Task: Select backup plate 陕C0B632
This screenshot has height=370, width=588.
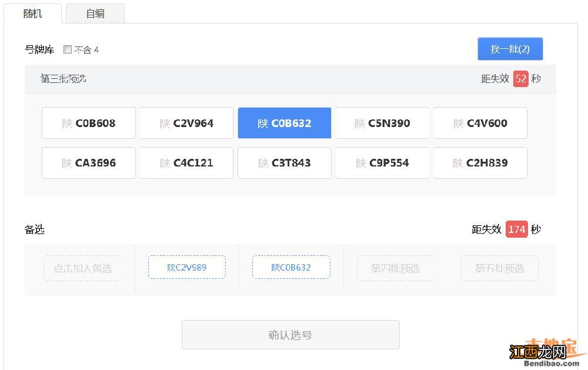Action: 291,268
